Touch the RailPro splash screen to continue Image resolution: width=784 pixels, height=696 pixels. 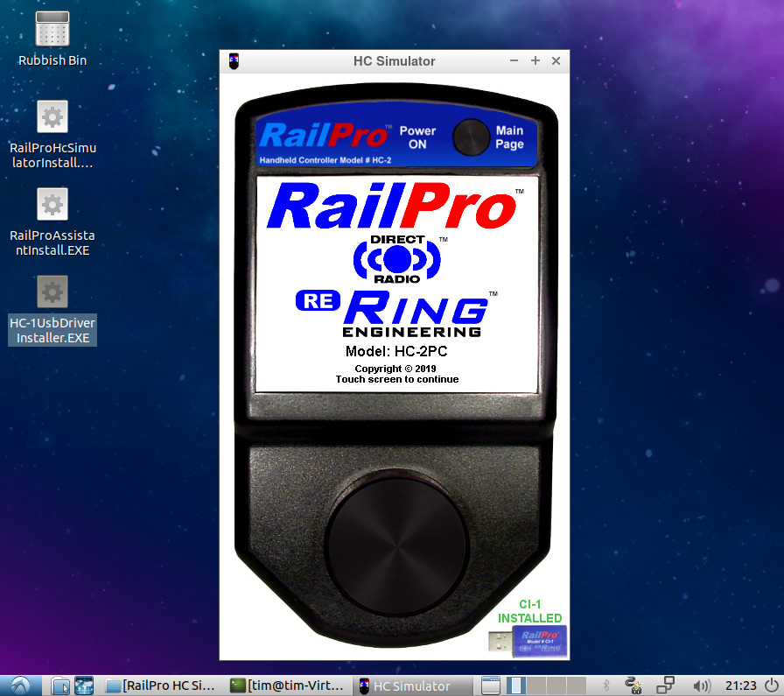(x=396, y=285)
